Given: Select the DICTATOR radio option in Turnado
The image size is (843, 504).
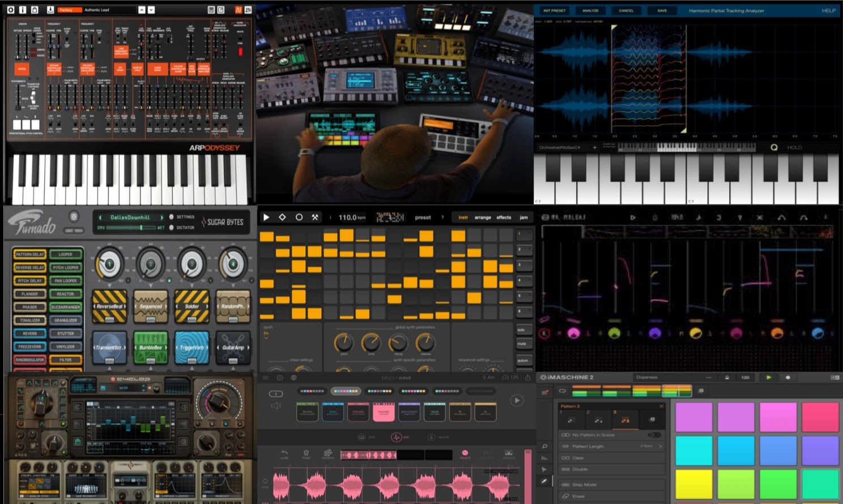Looking at the screenshot, I should 171,228.
